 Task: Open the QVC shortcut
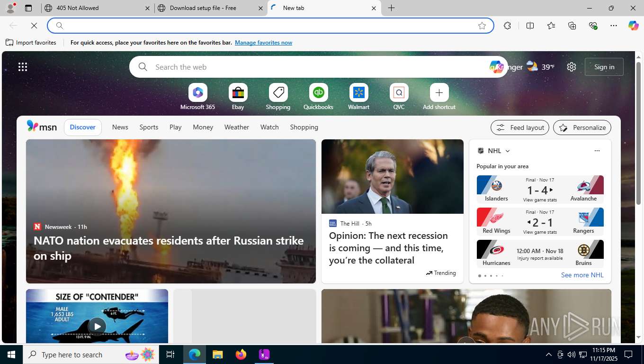[x=399, y=97]
